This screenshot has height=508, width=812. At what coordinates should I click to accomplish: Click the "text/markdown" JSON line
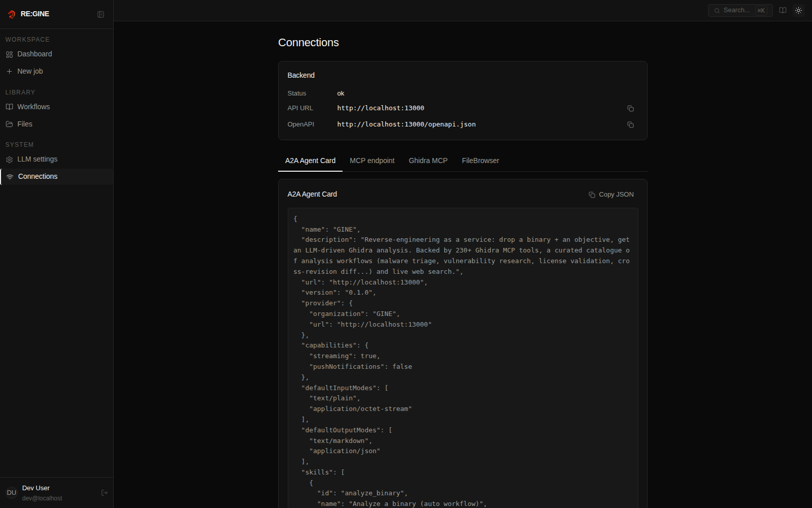[341, 441]
